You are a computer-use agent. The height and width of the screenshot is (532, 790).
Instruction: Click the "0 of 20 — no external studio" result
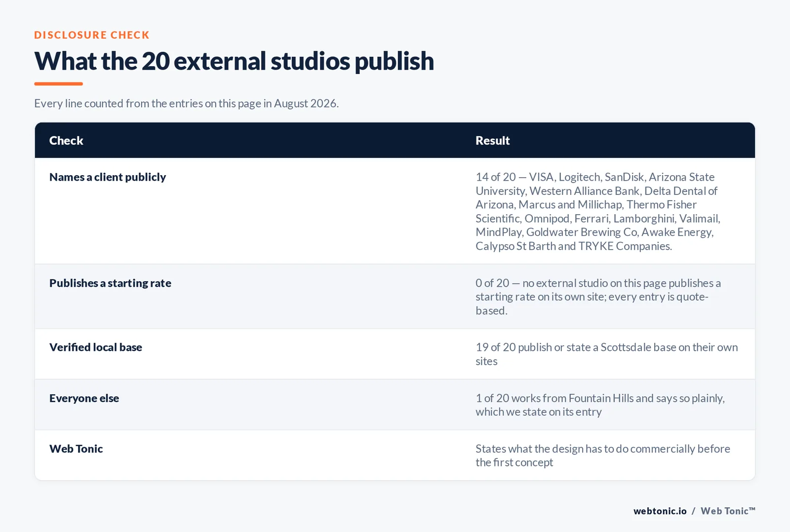(598, 297)
